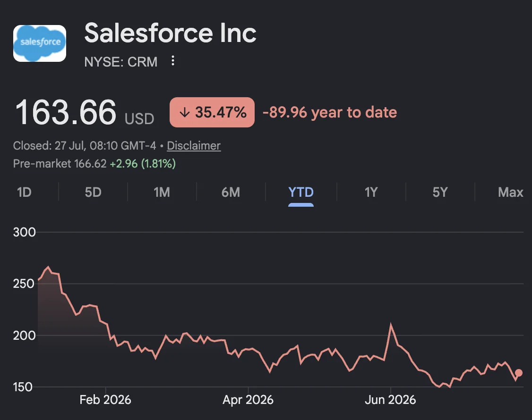
Task: Click the Feb 2026 axis label
Action: click(x=105, y=400)
